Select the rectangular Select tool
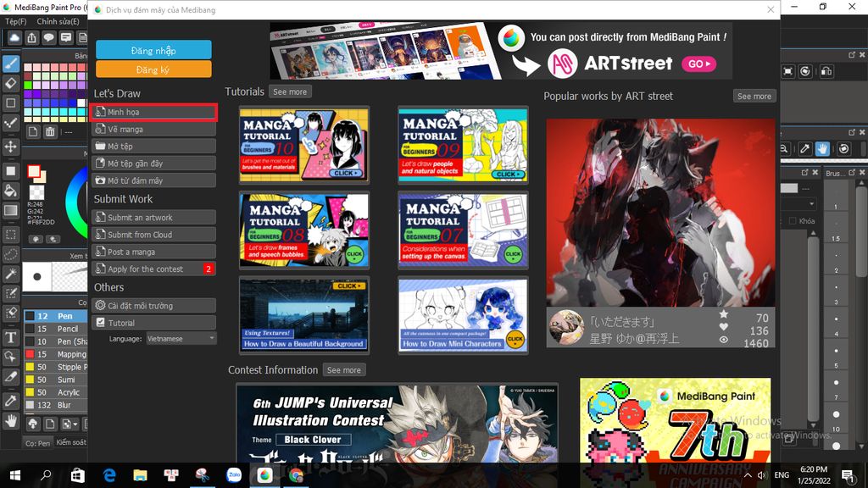The width and height of the screenshot is (868, 488). point(11,235)
